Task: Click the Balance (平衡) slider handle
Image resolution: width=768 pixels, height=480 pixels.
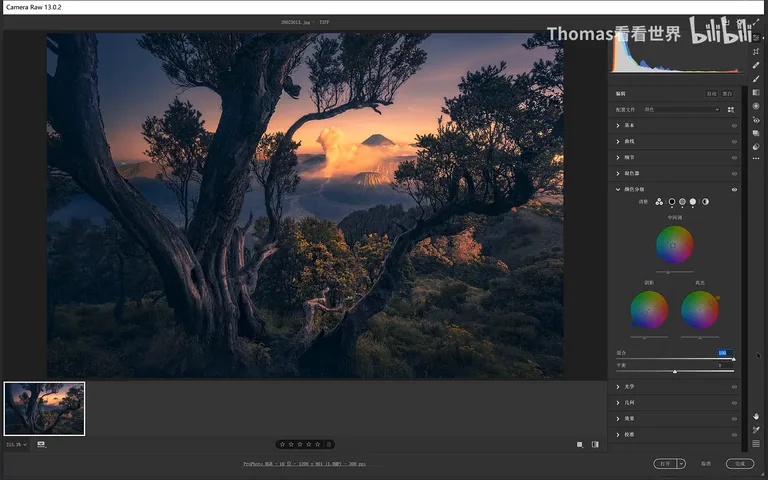Action: (675, 372)
